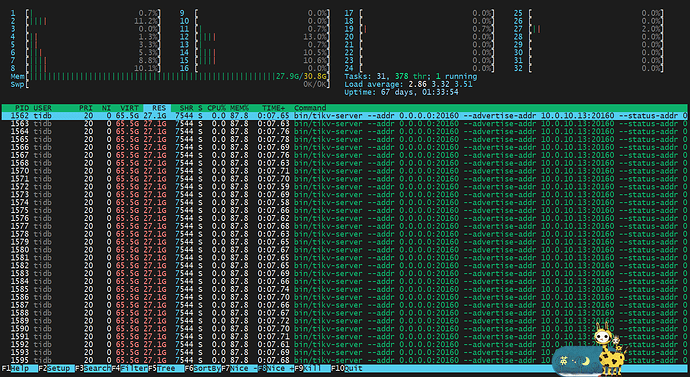Select the Mem usage meter bar
690x377 pixels.
[x=171, y=76]
